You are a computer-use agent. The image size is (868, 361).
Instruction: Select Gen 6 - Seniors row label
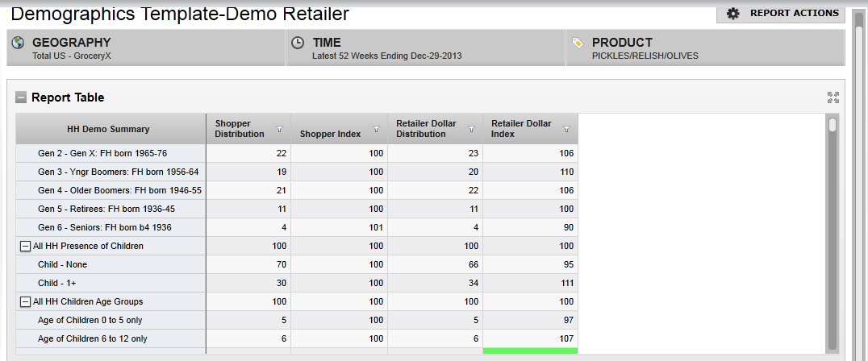[105, 227]
